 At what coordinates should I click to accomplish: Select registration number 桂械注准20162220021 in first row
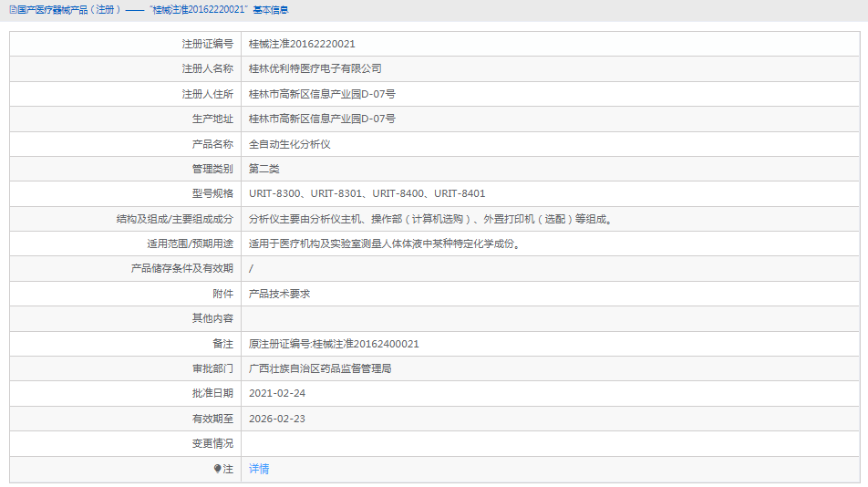[302, 44]
